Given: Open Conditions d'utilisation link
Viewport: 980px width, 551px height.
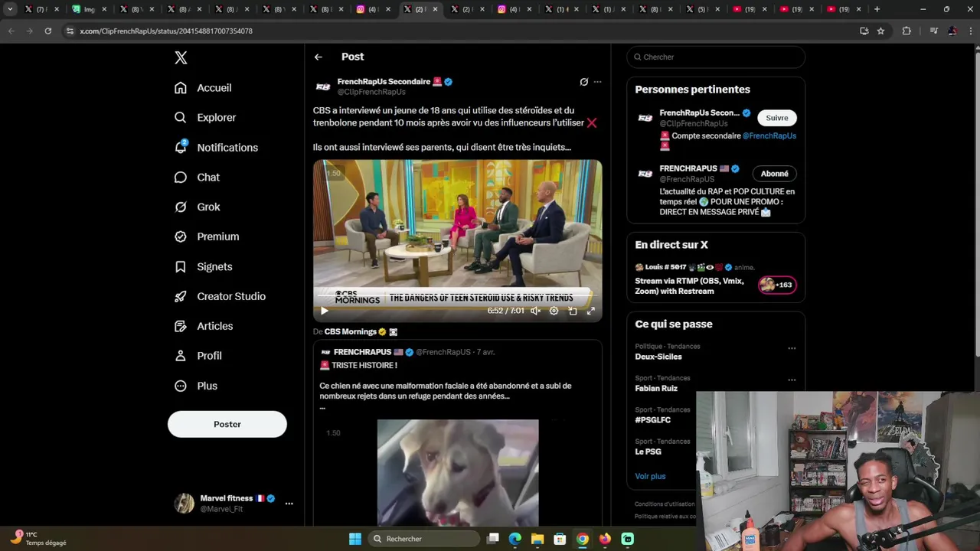Looking at the screenshot, I should (x=665, y=504).
